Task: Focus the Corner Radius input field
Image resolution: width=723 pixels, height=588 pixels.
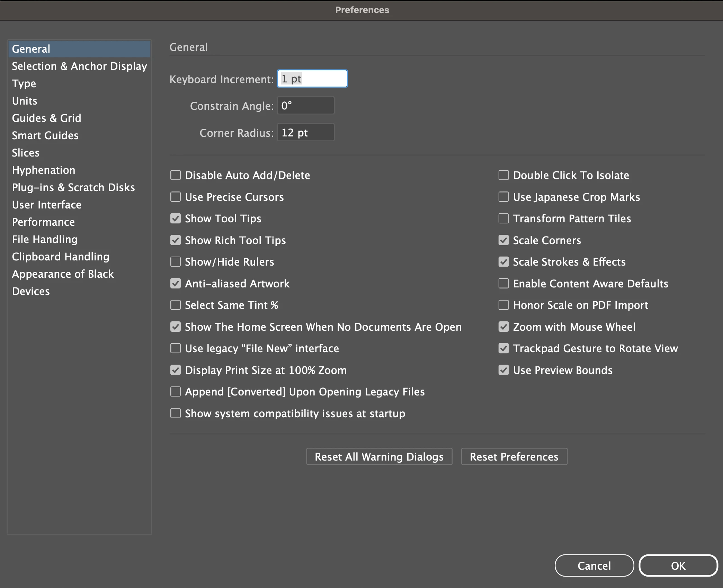Action: (305, 133)
